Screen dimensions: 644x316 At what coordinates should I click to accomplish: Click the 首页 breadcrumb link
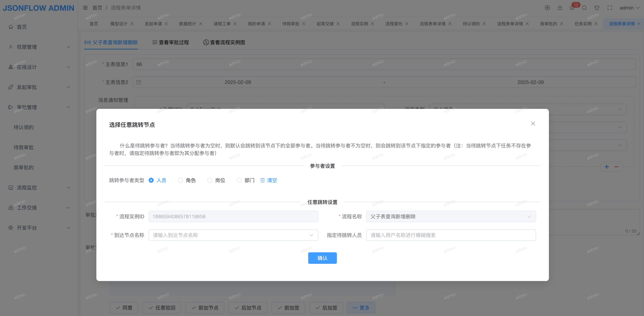(97, 8)
